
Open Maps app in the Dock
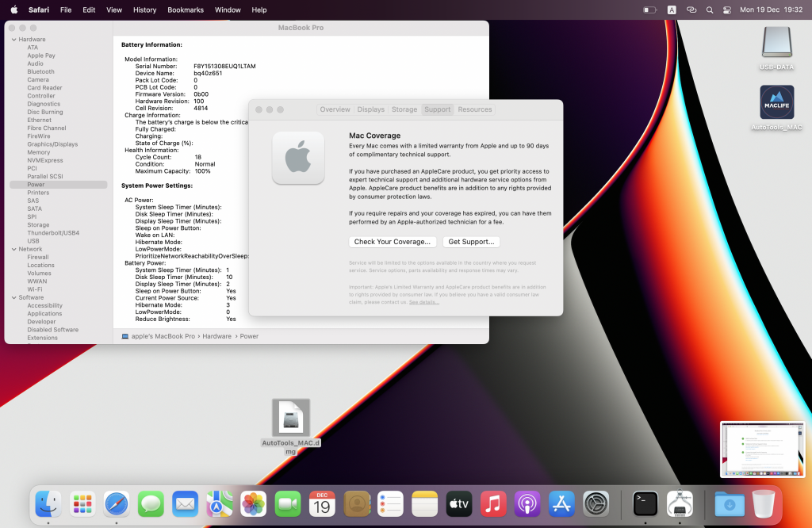[219, 503]
